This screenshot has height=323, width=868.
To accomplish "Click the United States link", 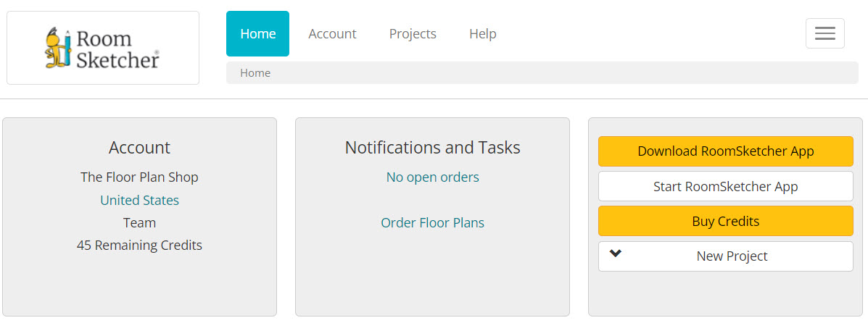I will 139,200.
